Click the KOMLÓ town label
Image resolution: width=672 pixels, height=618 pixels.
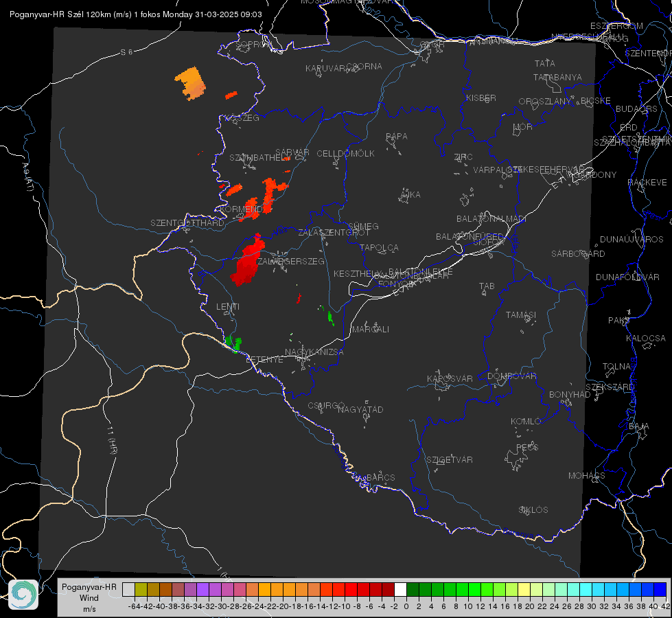tap(526, 422)
